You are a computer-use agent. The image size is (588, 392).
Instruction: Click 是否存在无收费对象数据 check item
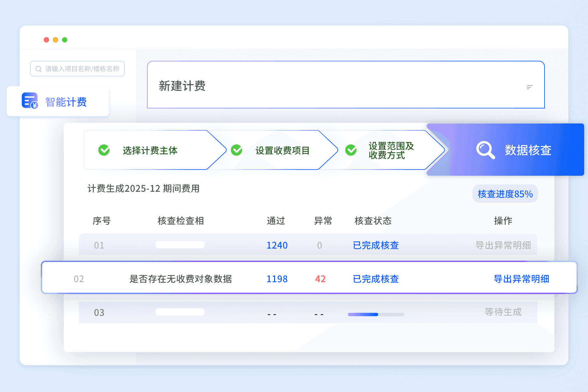pos(181,279)
